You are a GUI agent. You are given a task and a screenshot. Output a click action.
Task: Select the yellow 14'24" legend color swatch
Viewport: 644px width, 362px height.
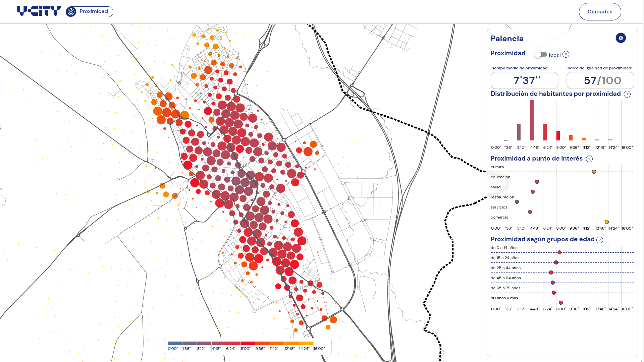click(306, 343)
